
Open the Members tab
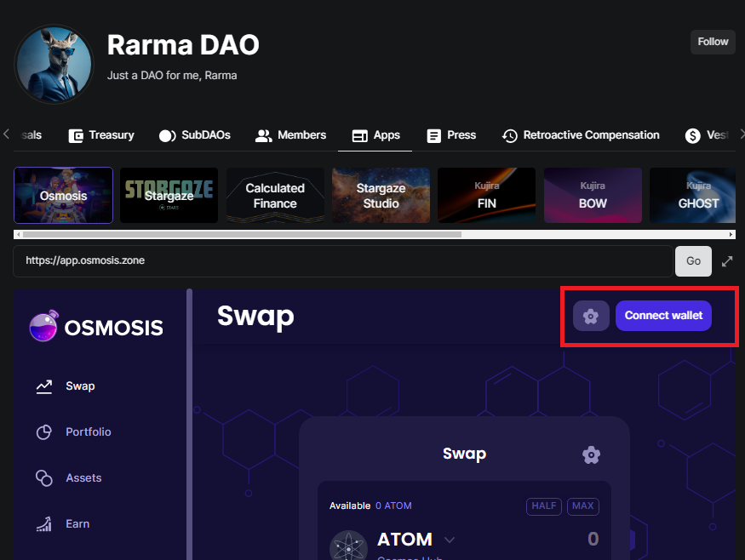click(x=290, y=135)
